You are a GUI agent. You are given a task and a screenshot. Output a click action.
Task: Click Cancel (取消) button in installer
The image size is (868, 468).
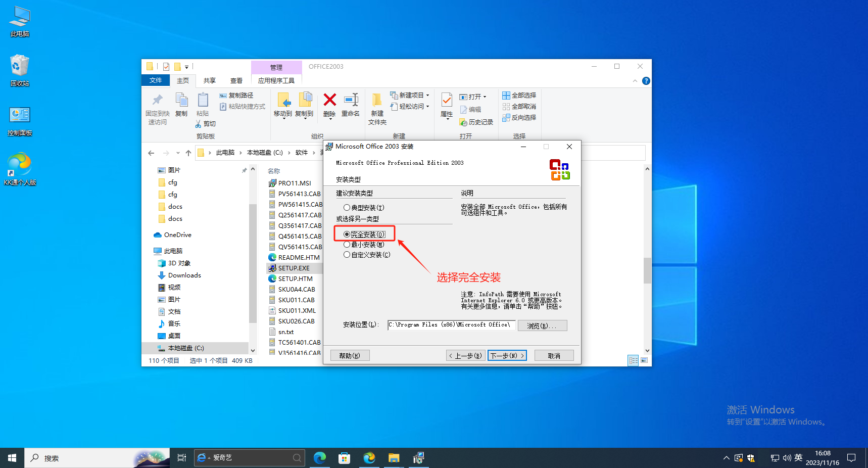(554, 356)
